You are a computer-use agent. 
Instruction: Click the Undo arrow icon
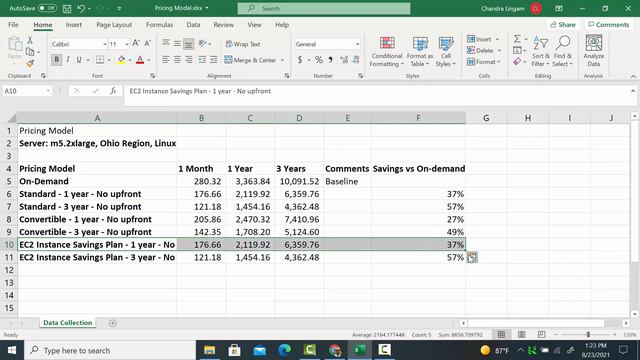click(x=81, y=8)
